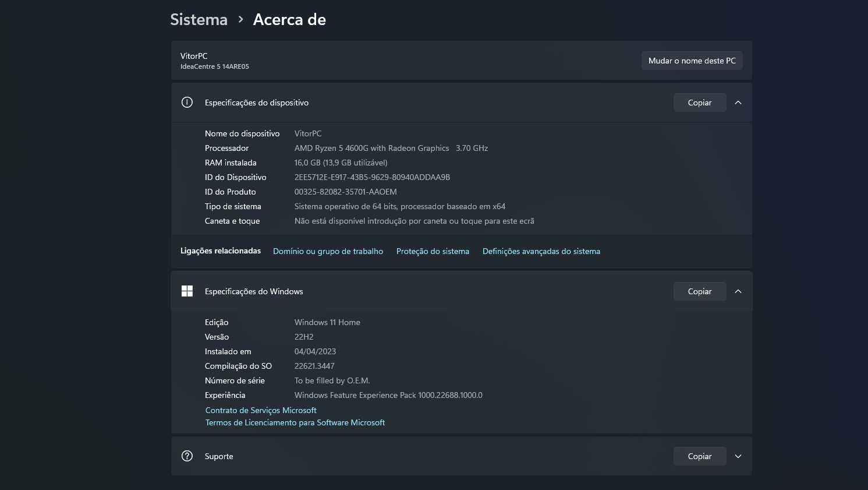The height and width of the screenshot is (490, 868).
Task: Select the VitorPC name in header card
Action: tap(194, 56)
